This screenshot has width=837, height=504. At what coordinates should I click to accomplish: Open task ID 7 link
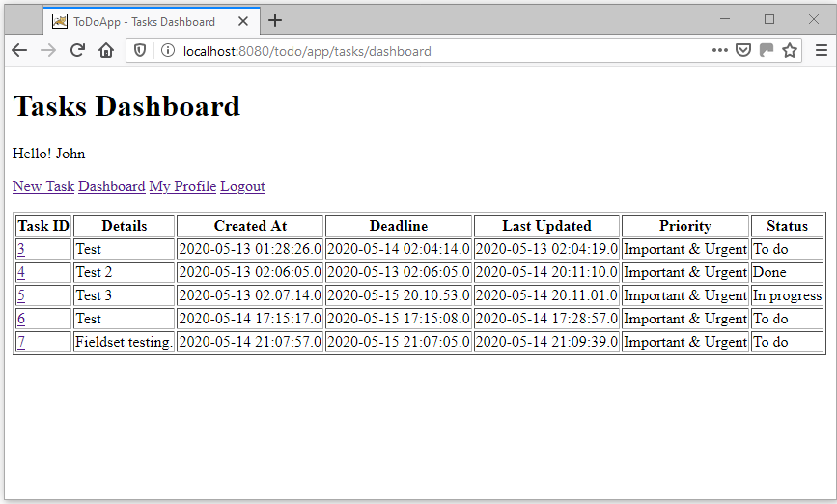(x=21, y=342)
